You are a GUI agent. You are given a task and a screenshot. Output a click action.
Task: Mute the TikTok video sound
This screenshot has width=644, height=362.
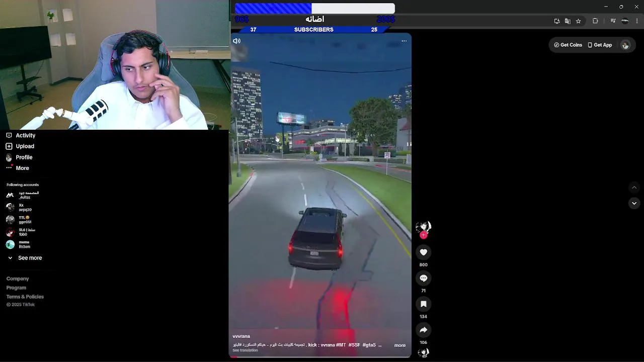pos(236,41)
